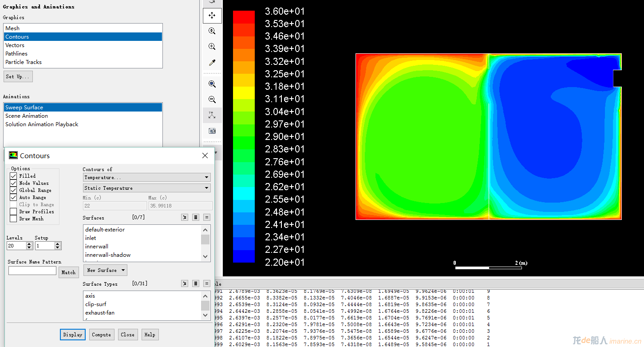
Task: Enable the Draw Mesh checkbox
Action: point(13,219)
